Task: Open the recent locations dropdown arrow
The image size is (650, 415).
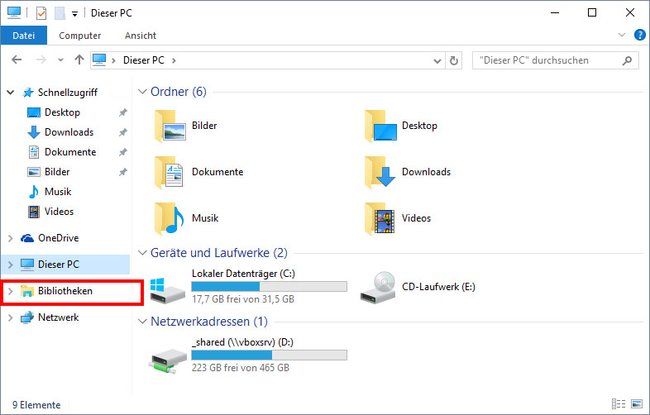Action: [61, 60]
